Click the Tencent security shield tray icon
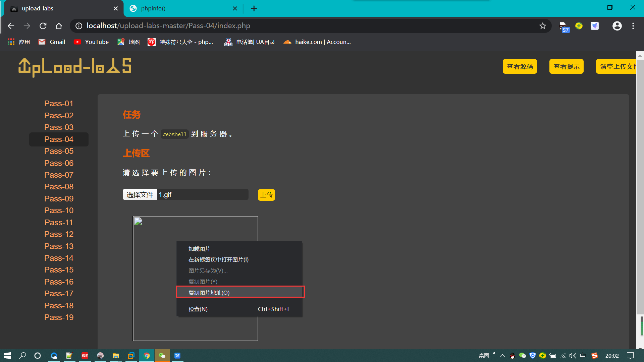Image resolution: width=644 pixels, height=362 pixels. [533, 356]
